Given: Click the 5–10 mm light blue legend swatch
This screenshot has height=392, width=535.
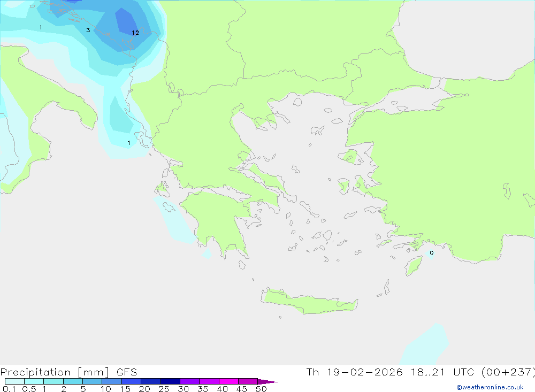Looking at the screenshot, I should 93,381.
